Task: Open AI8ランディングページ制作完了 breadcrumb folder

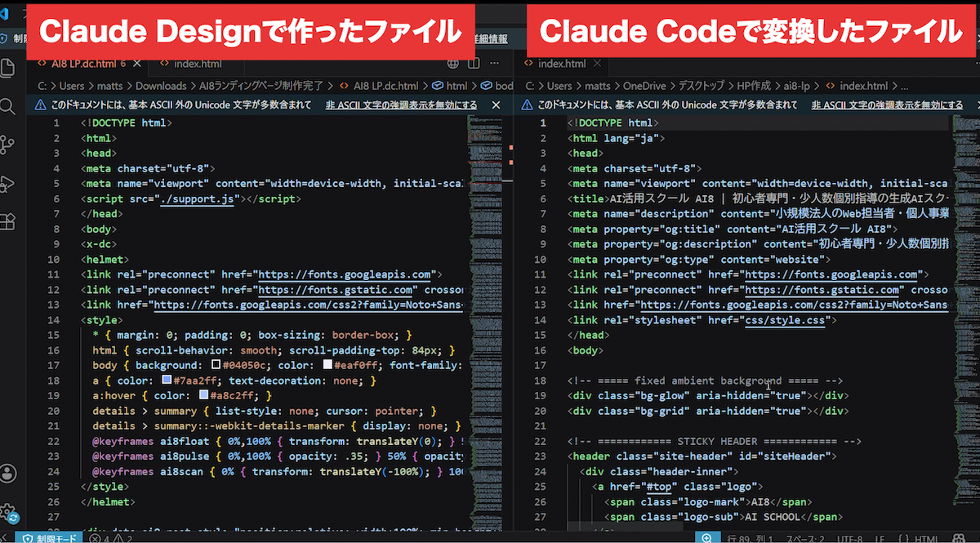Action: pyautogui.click(x=261, y=85)
